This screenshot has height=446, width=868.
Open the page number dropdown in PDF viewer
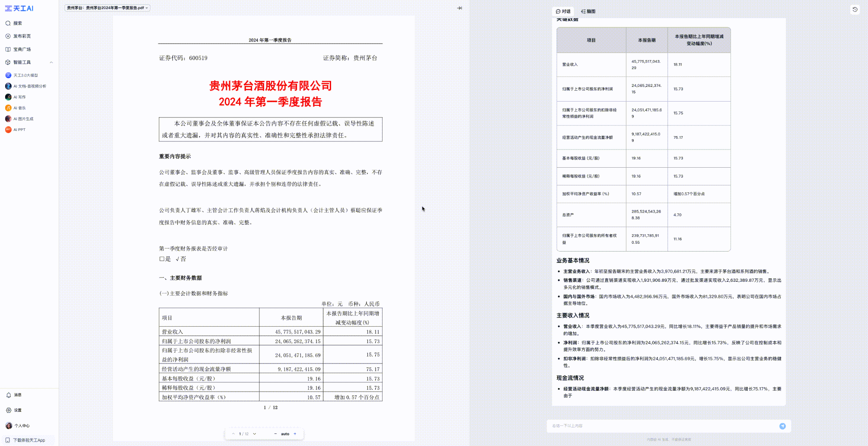coord(255,433)
